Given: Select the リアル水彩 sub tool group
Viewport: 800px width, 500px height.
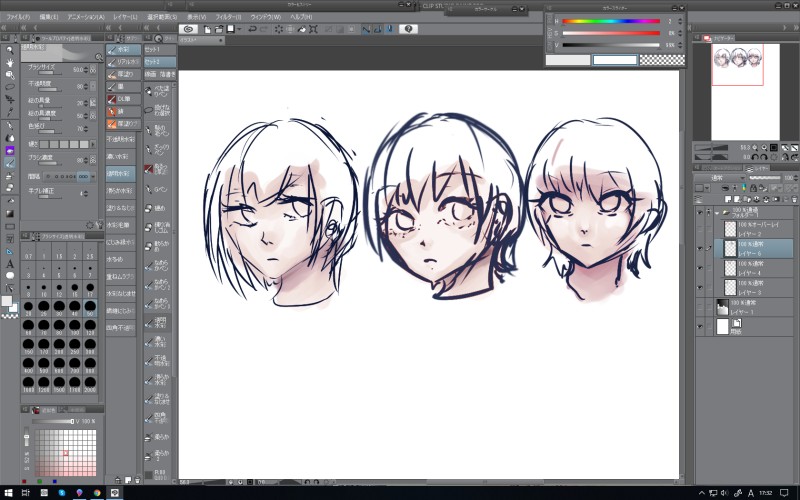Looking at the screenshot, I should 124,62.
